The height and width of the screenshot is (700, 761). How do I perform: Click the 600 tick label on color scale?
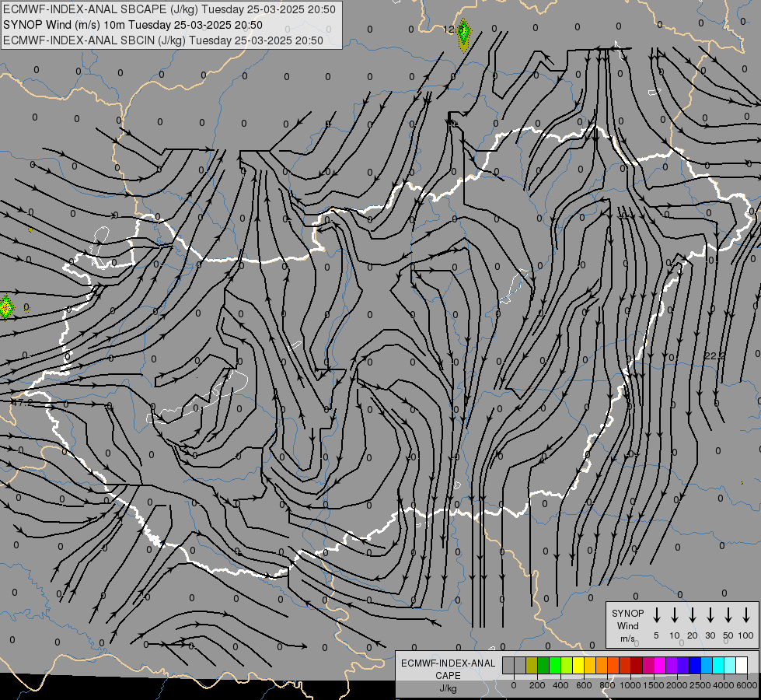pos(584,685)
